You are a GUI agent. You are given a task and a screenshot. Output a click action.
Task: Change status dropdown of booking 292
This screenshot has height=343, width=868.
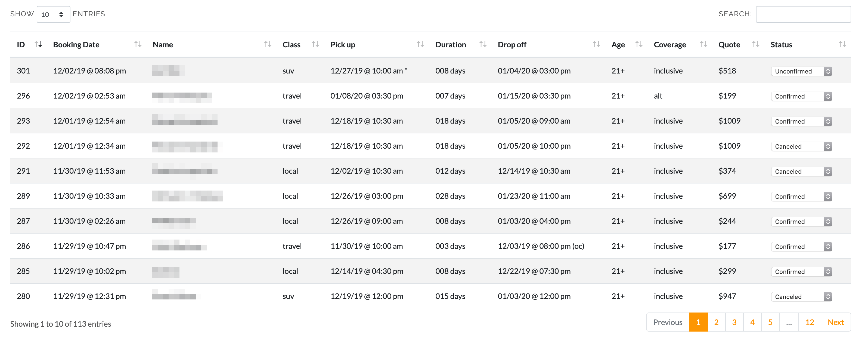pos(801,146)
